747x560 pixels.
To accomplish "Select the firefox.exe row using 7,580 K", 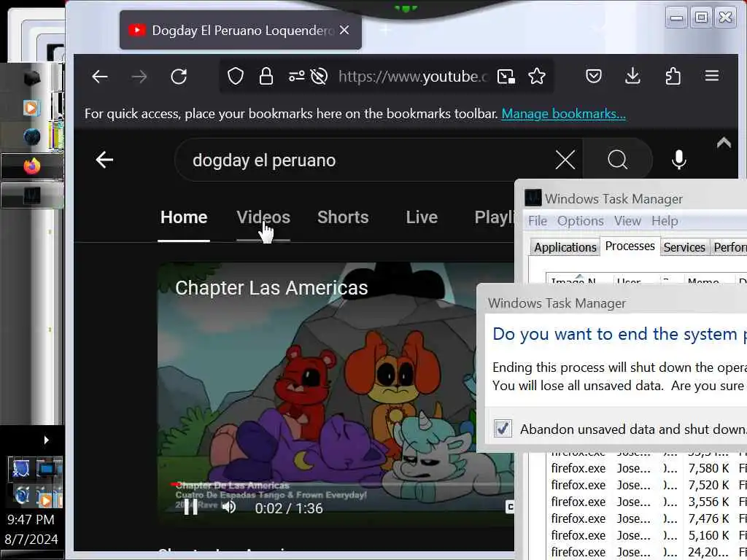I will pos(646,468).
